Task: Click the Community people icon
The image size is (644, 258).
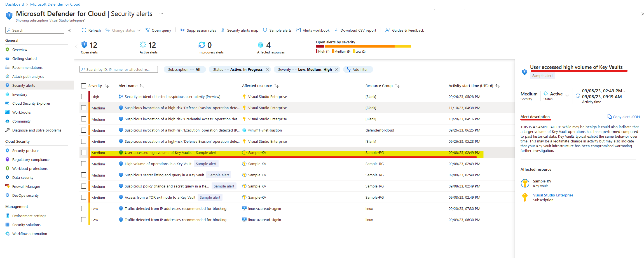Action: click(x=8, y=121)
